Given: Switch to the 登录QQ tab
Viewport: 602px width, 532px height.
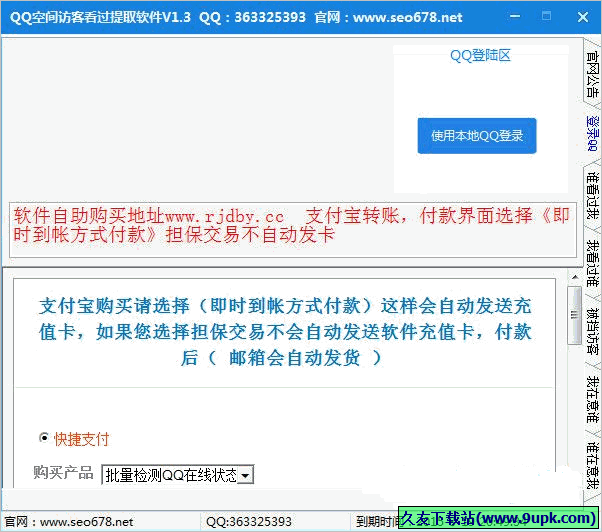Looking at the screenshot, I should pos(592,133).
